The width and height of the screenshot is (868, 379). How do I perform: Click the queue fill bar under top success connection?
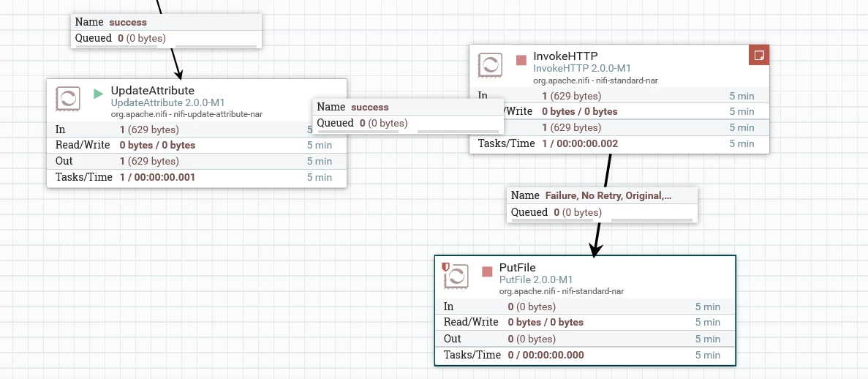[x=166, y=46]
